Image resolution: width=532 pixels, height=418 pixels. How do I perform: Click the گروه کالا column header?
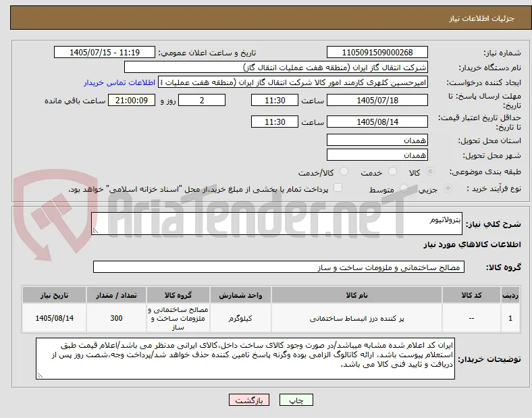click(178, 295)
